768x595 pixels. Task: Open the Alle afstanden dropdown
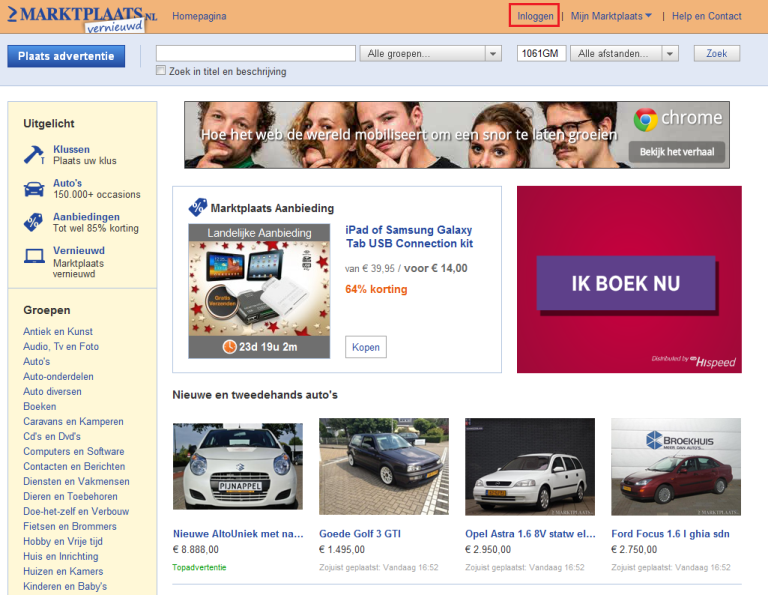click(624, 53)
